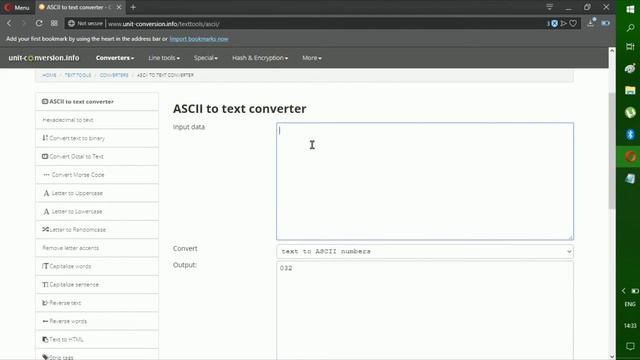Open the green phone app taskbar icon

[x=630, y=112]
